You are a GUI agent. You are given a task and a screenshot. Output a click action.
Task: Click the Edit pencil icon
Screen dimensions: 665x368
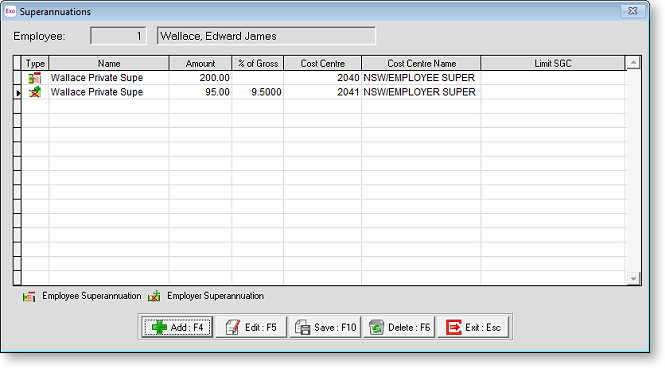coord(233,327)
